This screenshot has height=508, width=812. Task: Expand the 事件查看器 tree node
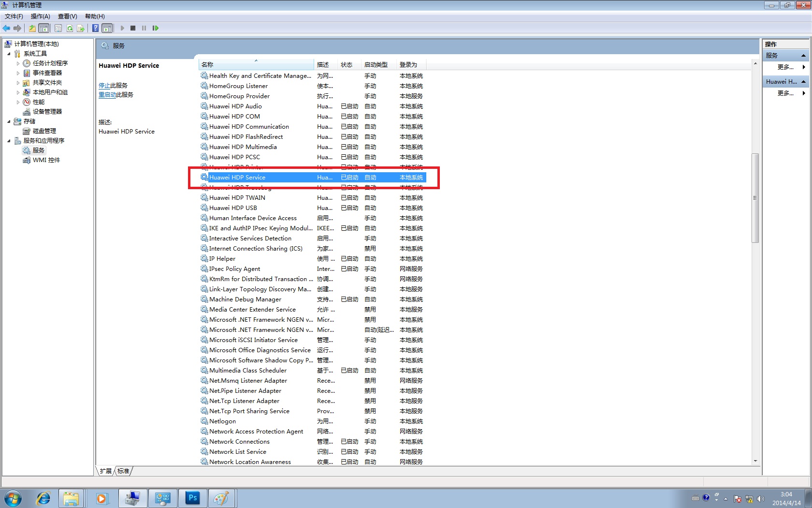point(18,73)
